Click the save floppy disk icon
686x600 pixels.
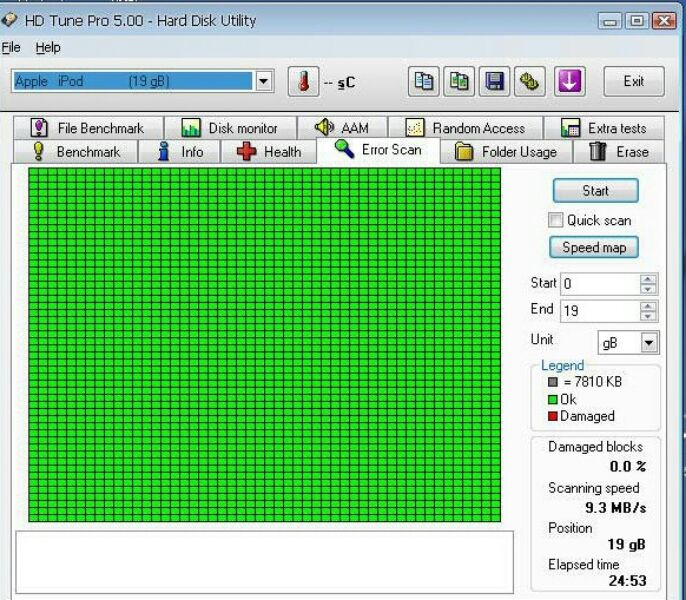click(x=494, y=81)
